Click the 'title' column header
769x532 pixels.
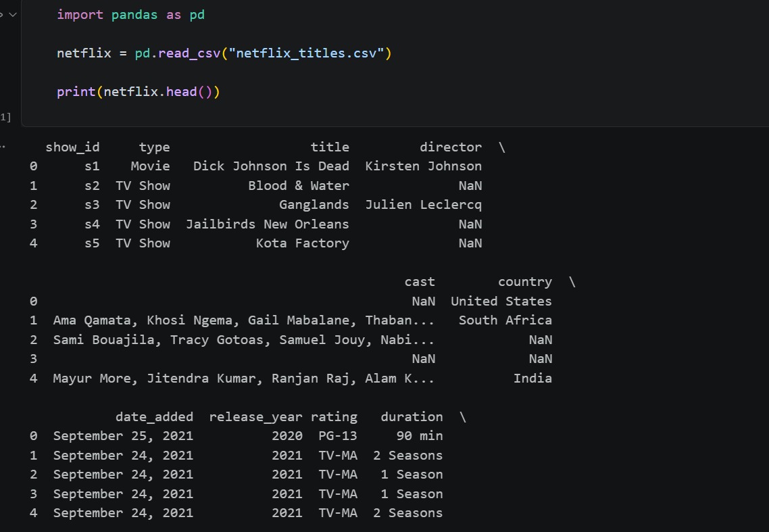coord(330,147)
